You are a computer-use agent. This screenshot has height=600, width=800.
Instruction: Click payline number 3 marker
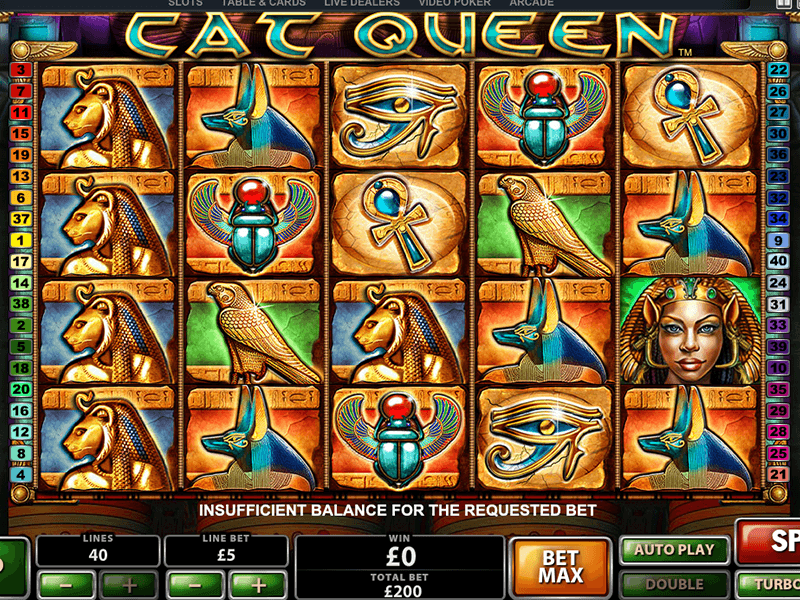[20, 70]
